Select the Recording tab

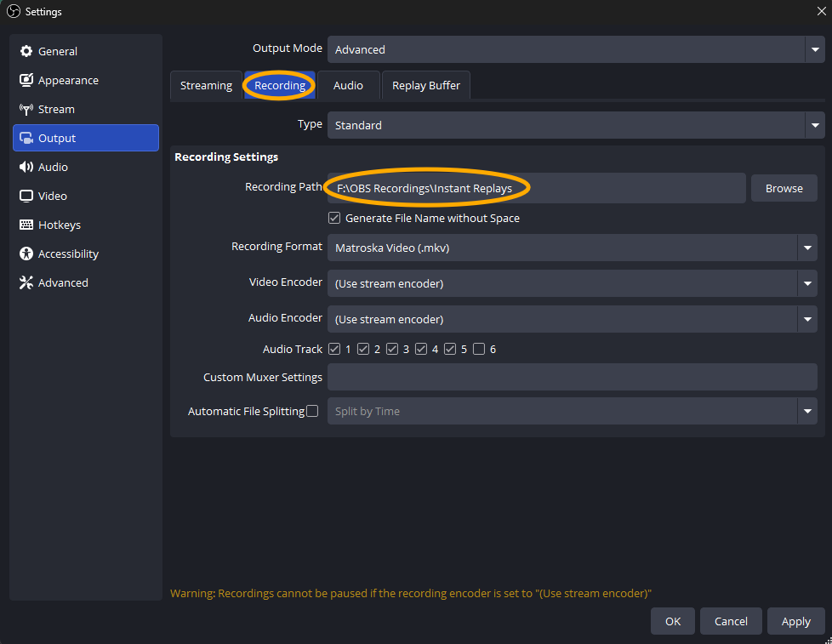click(280, 85)
